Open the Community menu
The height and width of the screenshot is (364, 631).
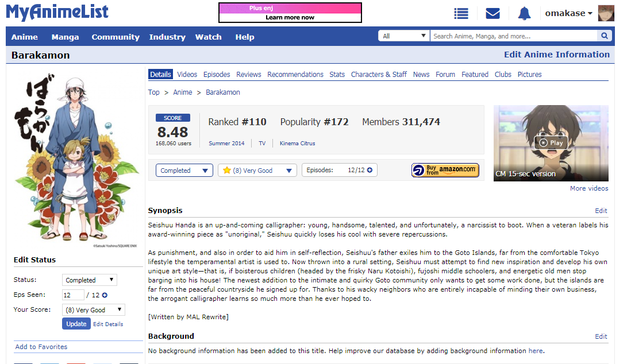[x=116, y=37]
